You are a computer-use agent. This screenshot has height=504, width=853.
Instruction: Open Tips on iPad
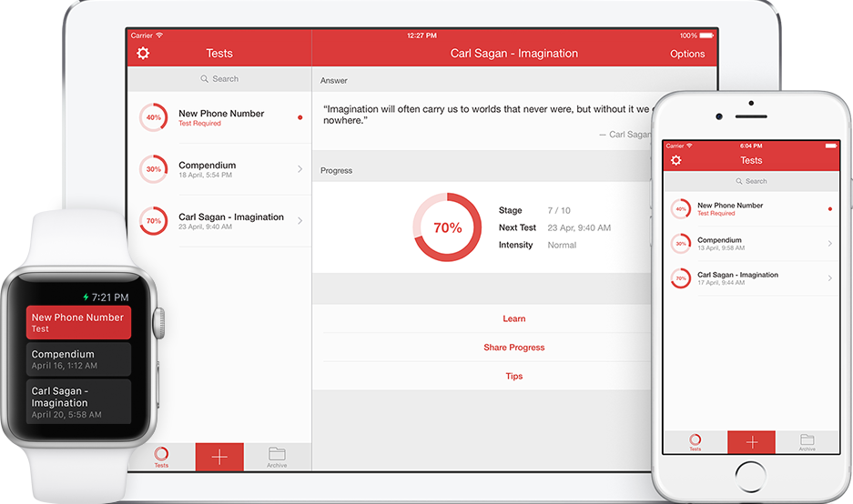pos(514,377)
